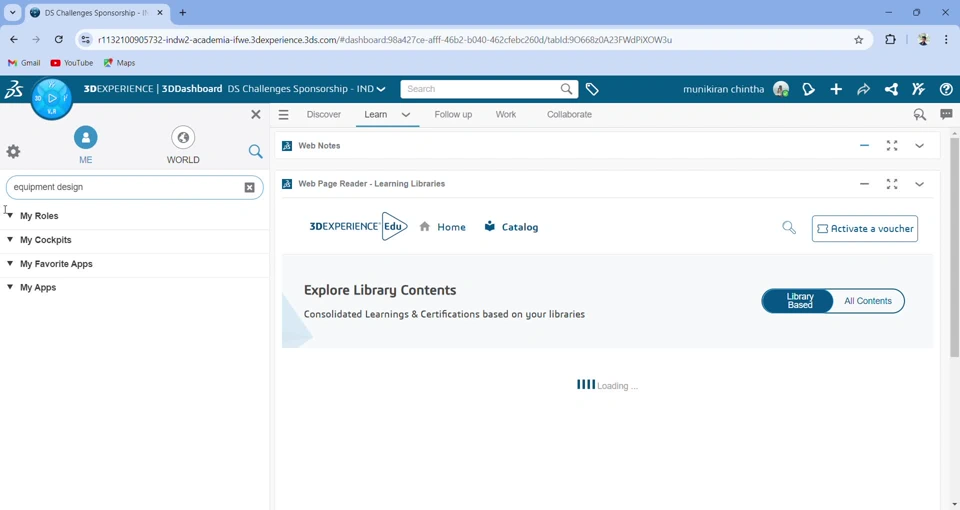Click the 3DEXPERIENCE Edu logo

[358, 227]
